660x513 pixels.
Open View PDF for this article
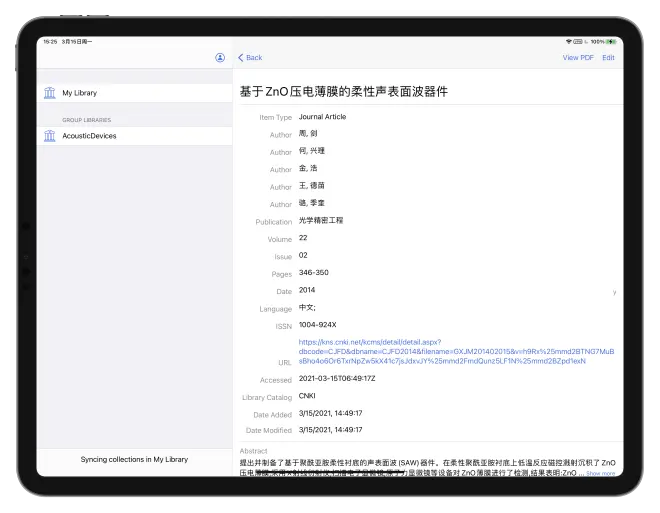[x=578, y=58]
